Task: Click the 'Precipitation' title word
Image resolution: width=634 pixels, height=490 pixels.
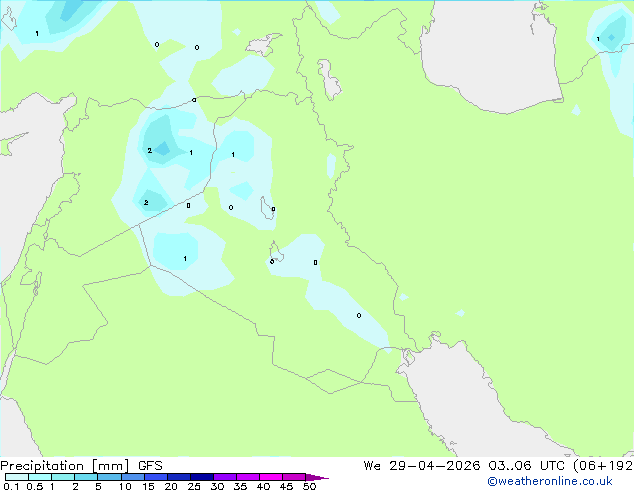Action: pyautogui.click(x=42, y=466)
